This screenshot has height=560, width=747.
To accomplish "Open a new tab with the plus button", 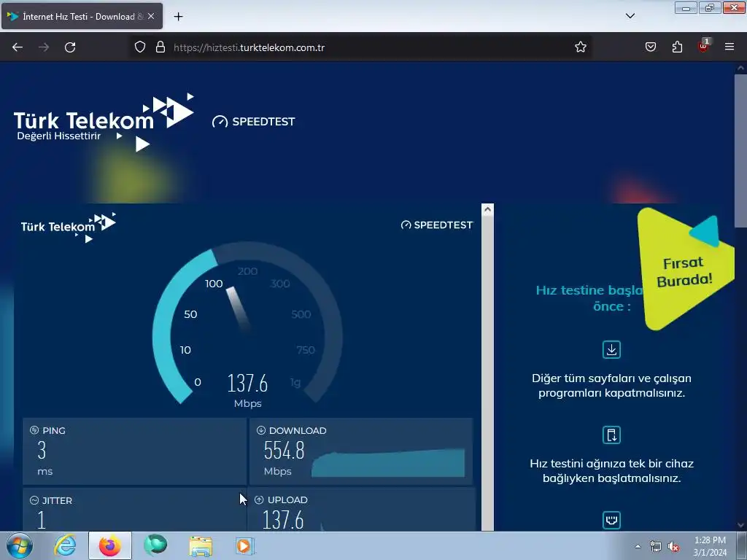I will point(178,17).
